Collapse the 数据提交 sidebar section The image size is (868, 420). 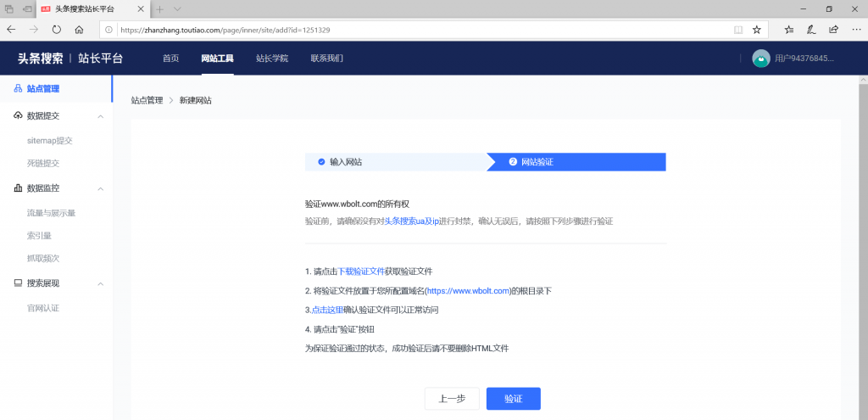click(100, 115)
